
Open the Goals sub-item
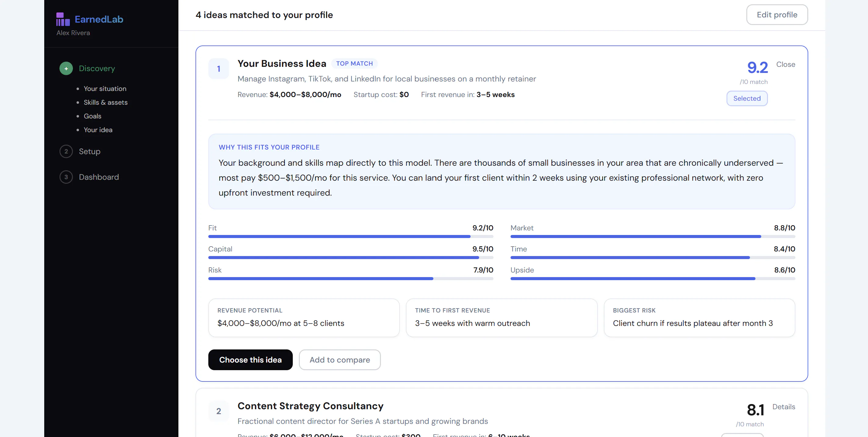[x=92, y=116]
